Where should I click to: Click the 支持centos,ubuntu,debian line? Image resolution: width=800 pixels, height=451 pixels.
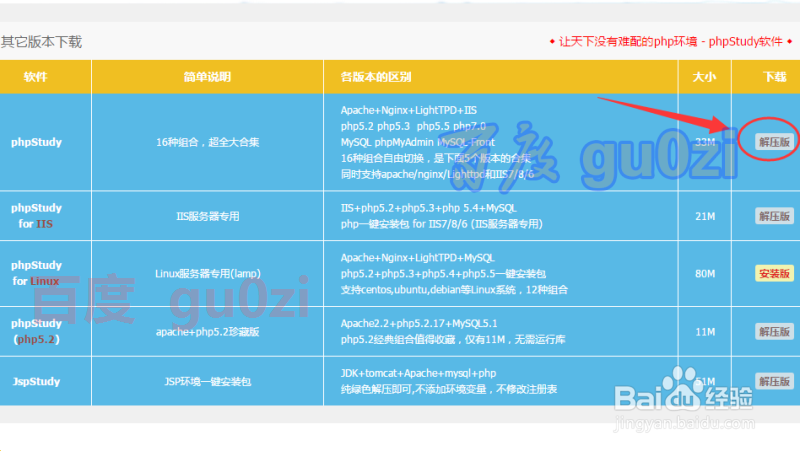[454, 290]
